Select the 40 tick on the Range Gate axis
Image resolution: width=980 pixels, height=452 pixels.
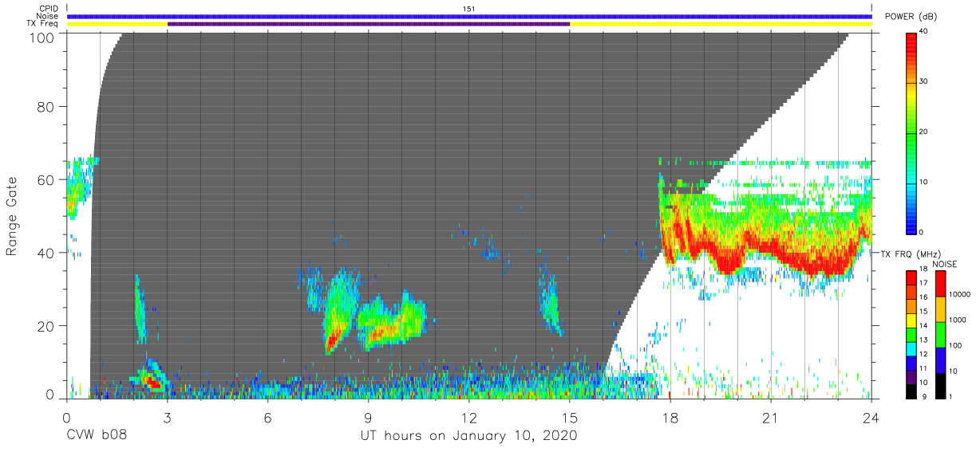coord(46,252)
